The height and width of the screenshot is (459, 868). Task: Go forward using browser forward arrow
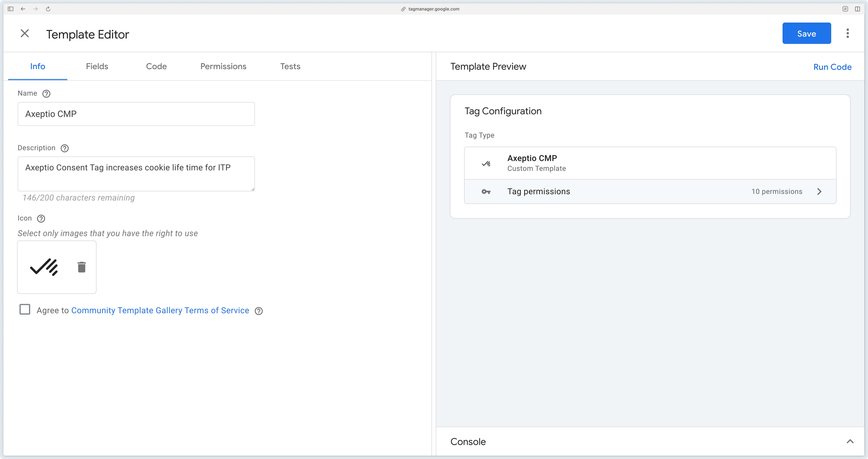pos(35,9)
